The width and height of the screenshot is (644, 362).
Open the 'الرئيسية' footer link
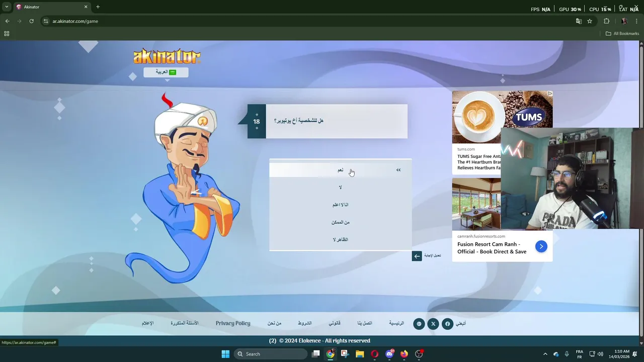coord(396,323)
